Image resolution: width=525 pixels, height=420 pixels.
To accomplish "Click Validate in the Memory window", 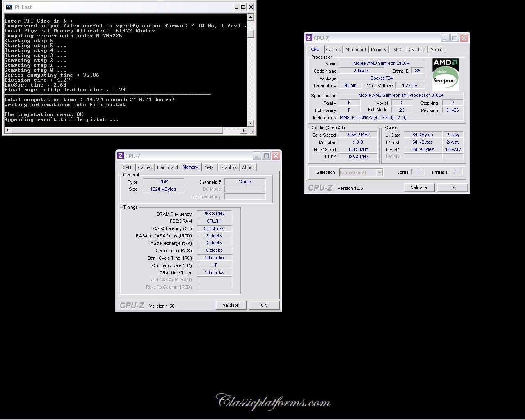I will (231, 305).
